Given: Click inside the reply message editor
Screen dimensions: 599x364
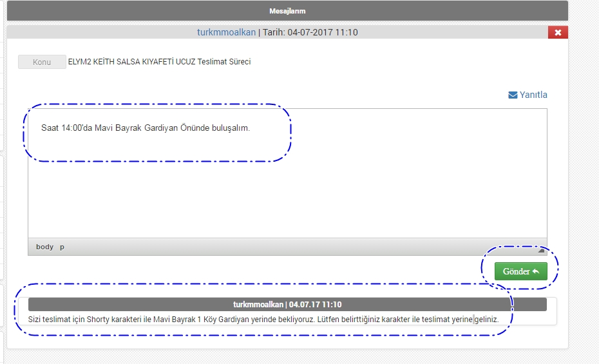Looking at the screenshot, I should pyautogui.click(x=287, y=173).
